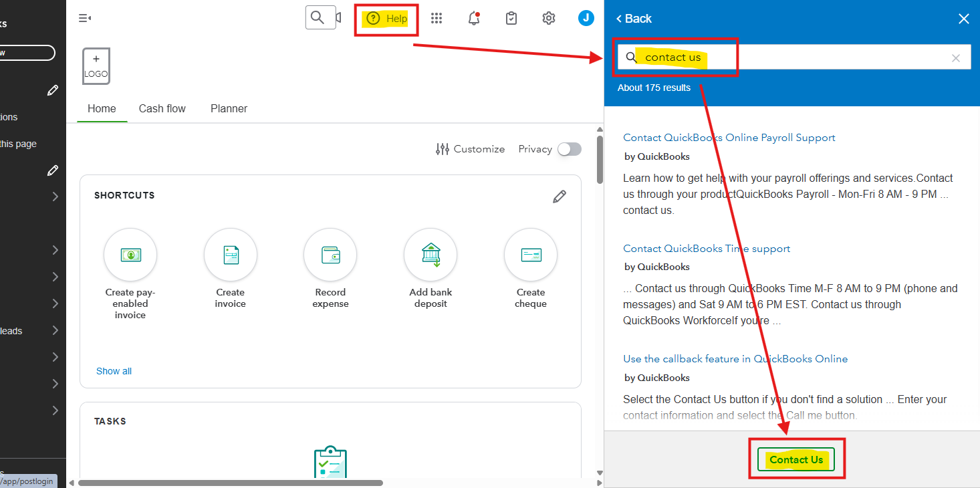Toggle the Privacy switch

coord(570,149)
